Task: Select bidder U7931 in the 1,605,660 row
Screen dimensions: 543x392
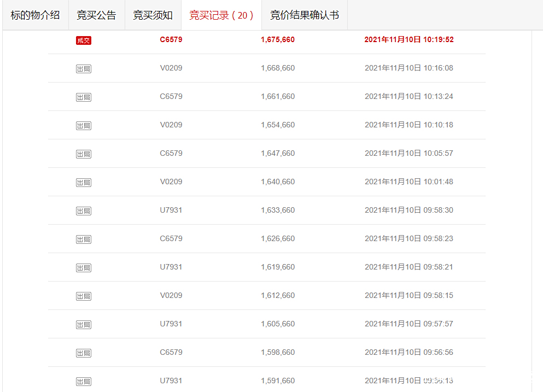Action: coord(171,324)
